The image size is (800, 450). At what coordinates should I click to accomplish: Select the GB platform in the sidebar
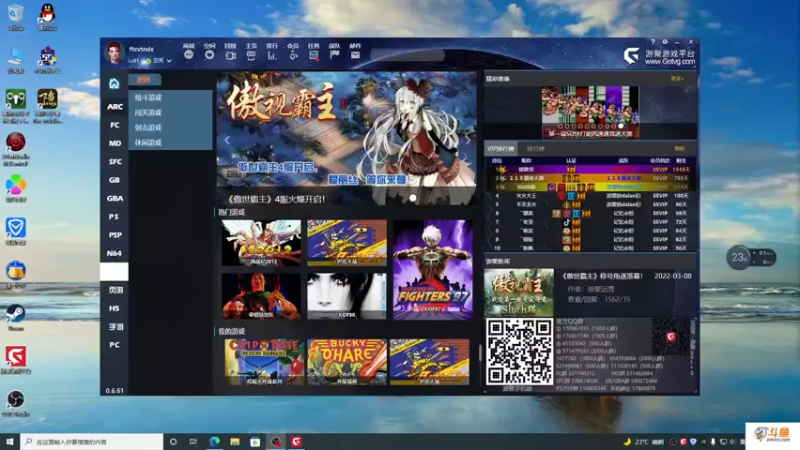click(115, 180)
